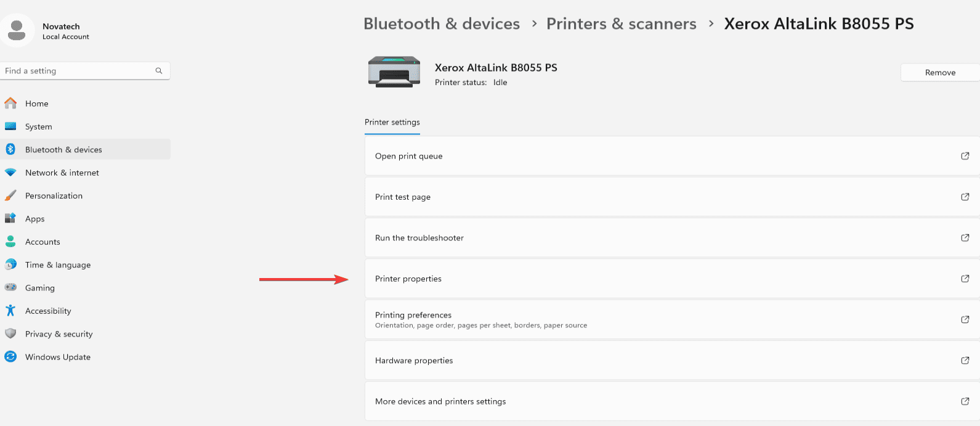The image size is (980, 426).
Task: Select the Network & internet wifi icon
Action: pos(10,173)
